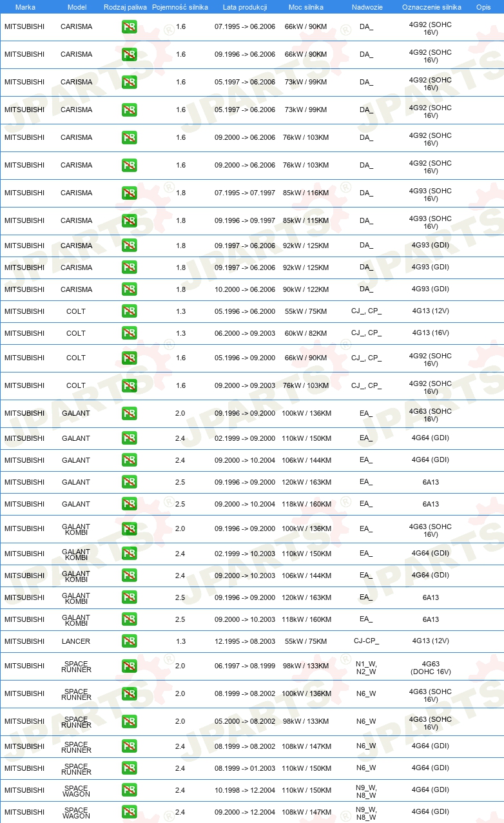
Task: Click the 06.1997 -> 08.1999 production years
Action: (x=245, y=666)
